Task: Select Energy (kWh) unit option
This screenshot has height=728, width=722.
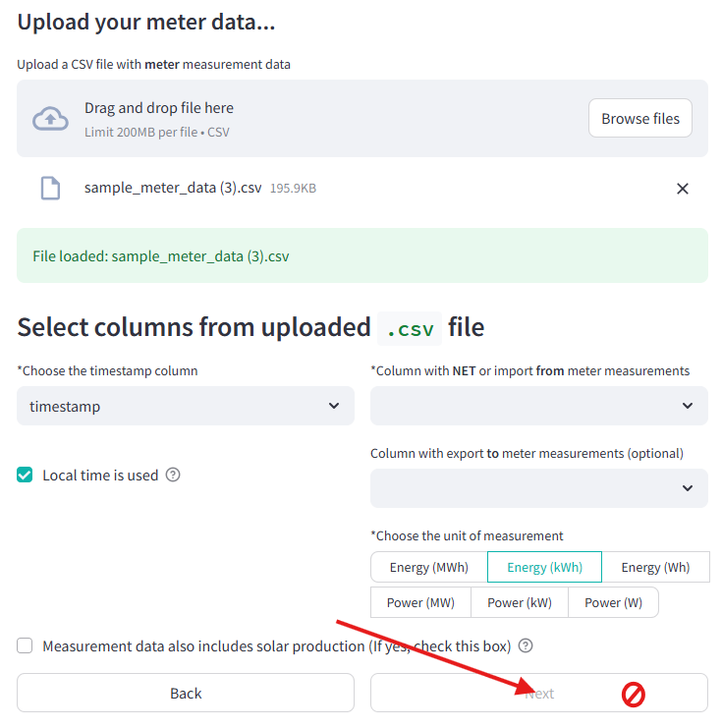Action: click(544, 567)
